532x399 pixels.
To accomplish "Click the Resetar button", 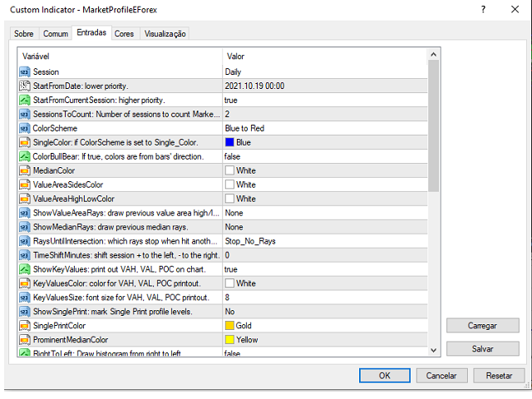I will 499,376.
